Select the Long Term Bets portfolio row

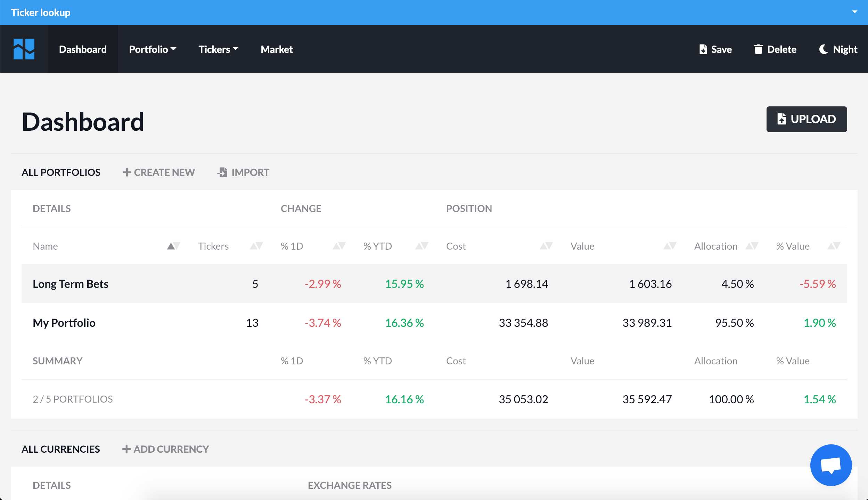(x=71, y=283)
